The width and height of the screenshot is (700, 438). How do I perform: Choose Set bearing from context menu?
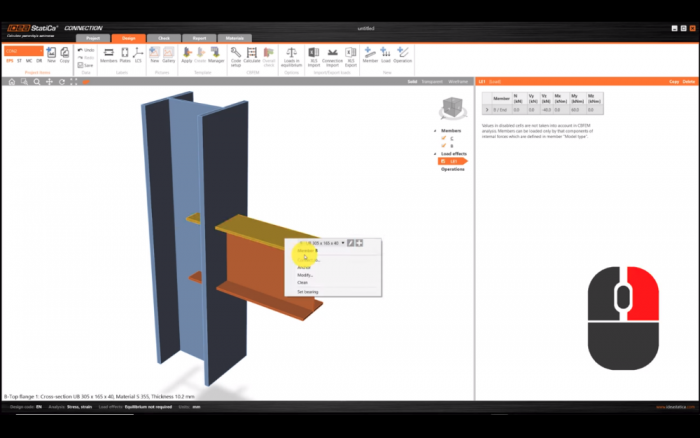[308, 292]
